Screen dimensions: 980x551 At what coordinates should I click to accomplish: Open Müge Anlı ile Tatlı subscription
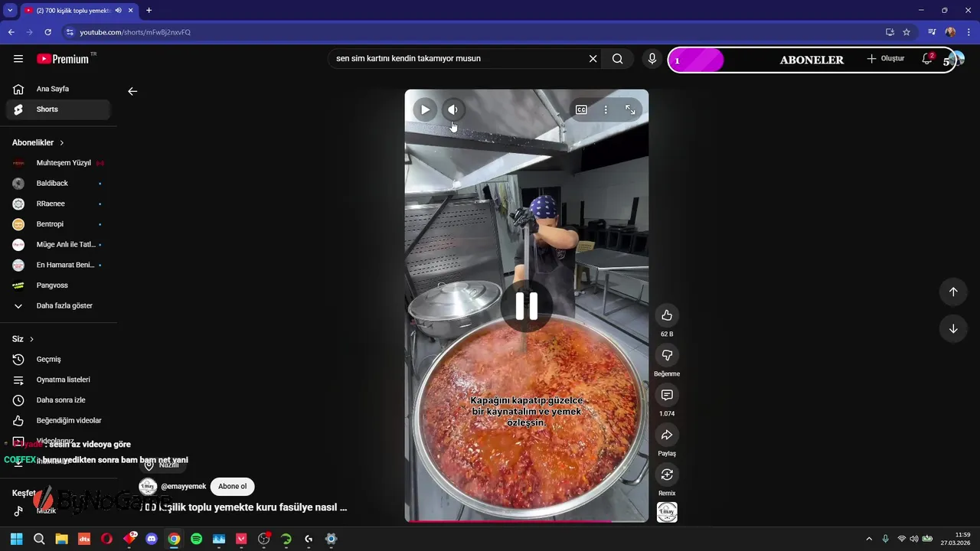point(58,245)
